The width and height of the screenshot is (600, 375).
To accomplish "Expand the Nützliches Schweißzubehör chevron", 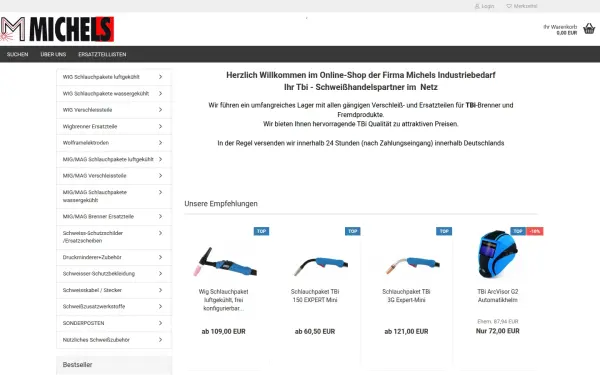I will coord(160,340).
